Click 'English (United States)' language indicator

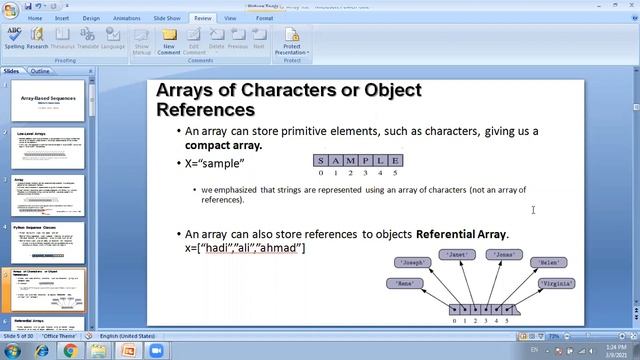(x=127, y=336)
